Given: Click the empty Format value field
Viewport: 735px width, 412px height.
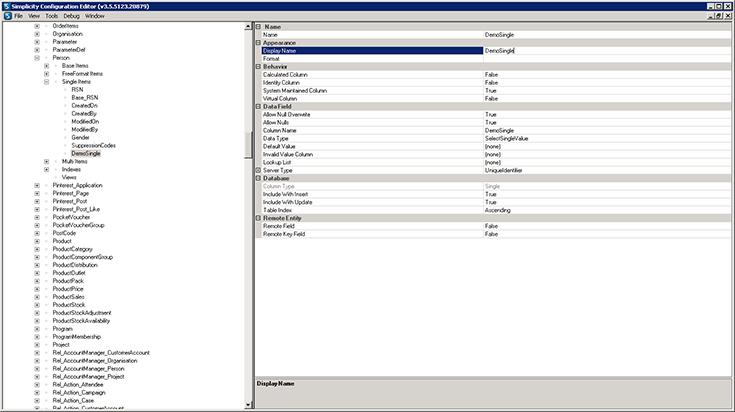Looking at the screenshot, I should pos(607,59).
